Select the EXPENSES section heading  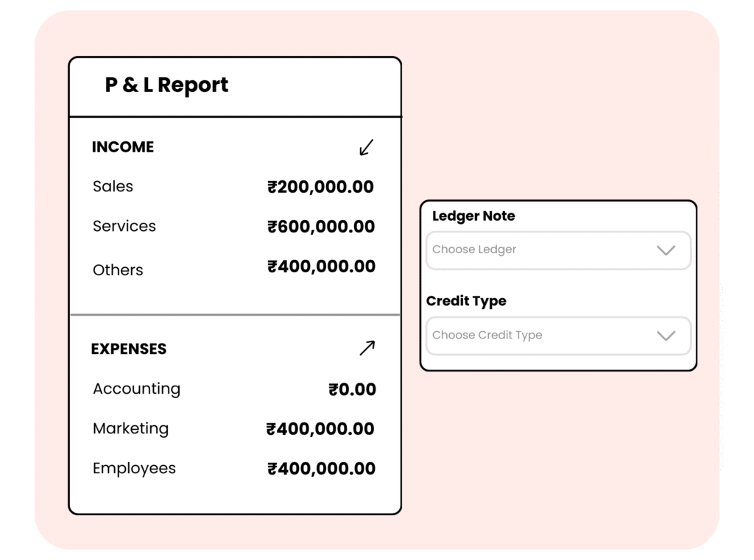tap(129, 349)
